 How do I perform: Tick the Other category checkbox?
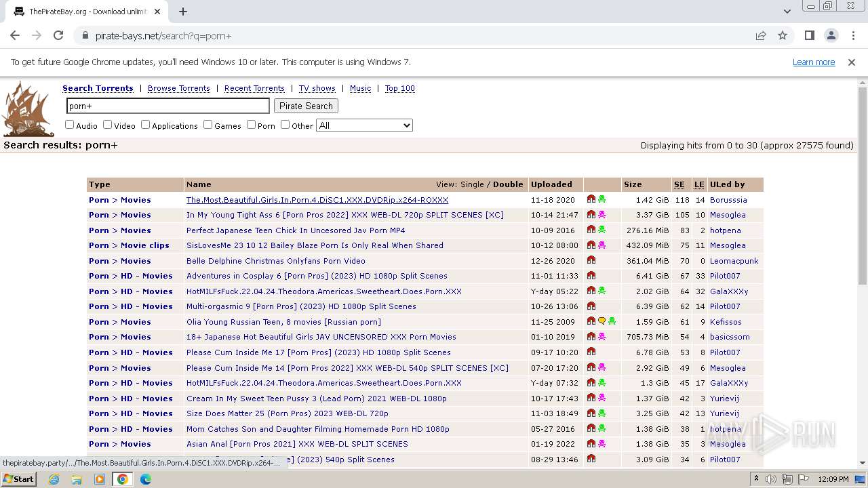[x=285, y=125]
